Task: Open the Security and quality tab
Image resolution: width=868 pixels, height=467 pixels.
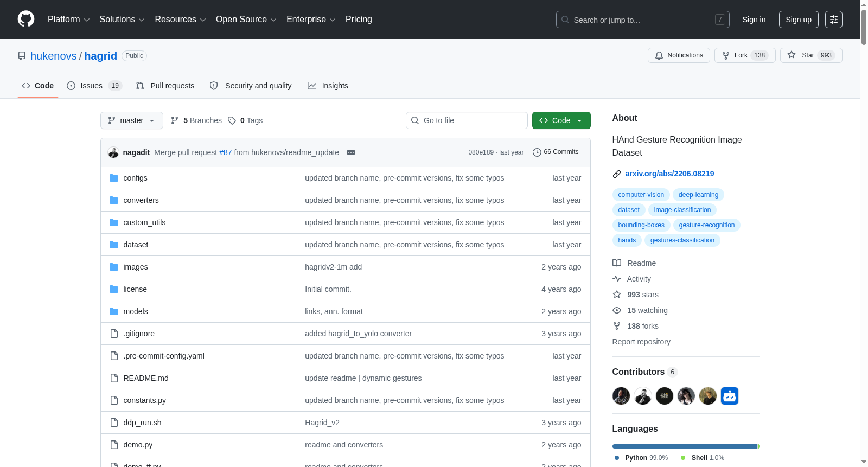Action: coord(251,86)
